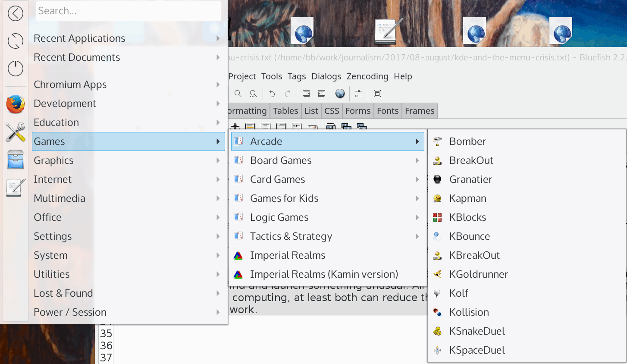Open the Internet category

pos(129,179)
